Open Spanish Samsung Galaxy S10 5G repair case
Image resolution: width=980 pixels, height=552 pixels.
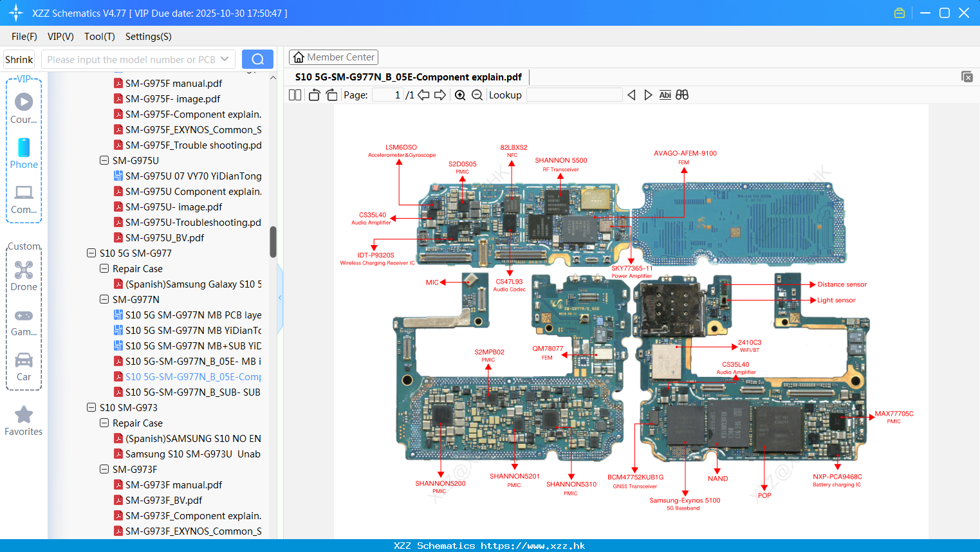tap(193, 284)
